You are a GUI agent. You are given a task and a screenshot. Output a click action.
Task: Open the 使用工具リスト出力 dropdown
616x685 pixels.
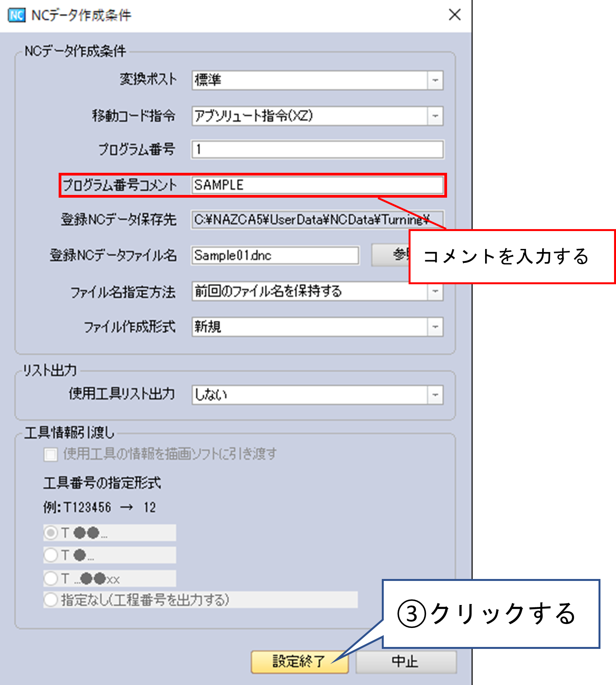tap(435, 395)
